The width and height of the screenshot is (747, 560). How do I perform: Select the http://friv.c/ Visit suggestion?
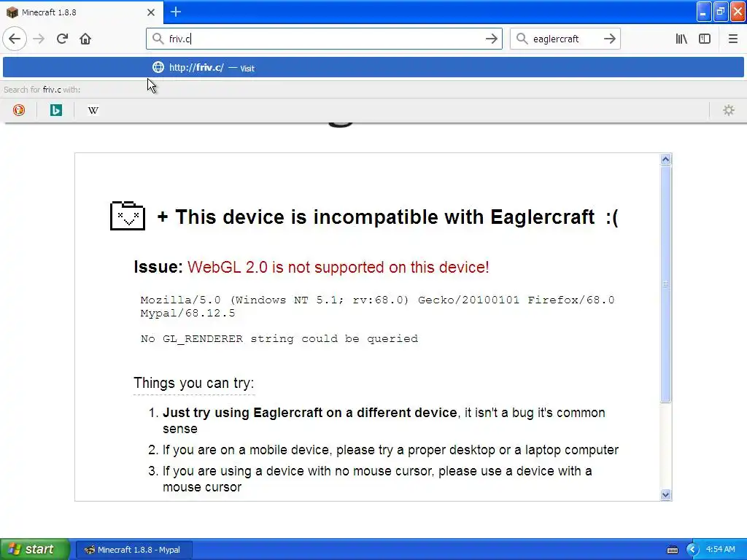(x=373, y=68)
